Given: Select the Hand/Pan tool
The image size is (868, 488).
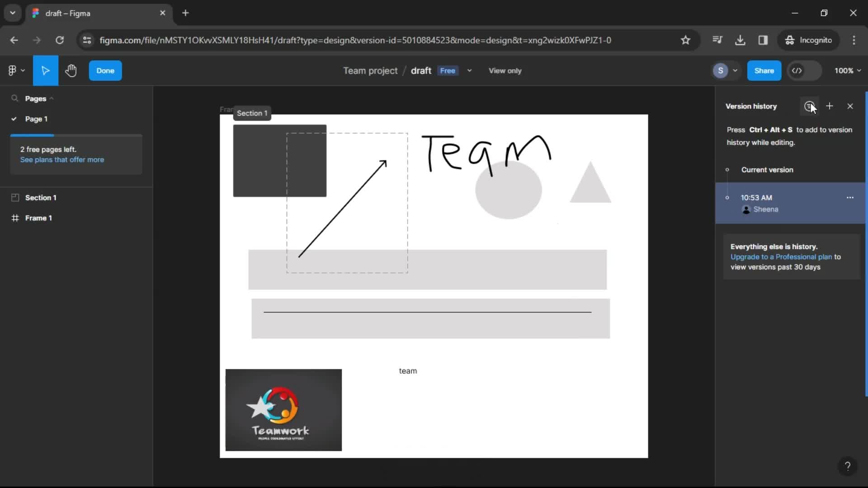Looking at the screenshot, I should point(71,70).
